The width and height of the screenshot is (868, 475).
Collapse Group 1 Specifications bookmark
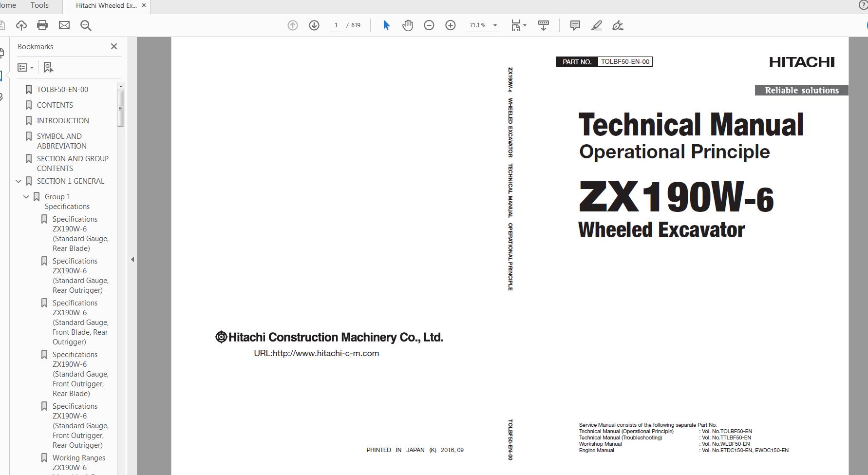point(26,197)
